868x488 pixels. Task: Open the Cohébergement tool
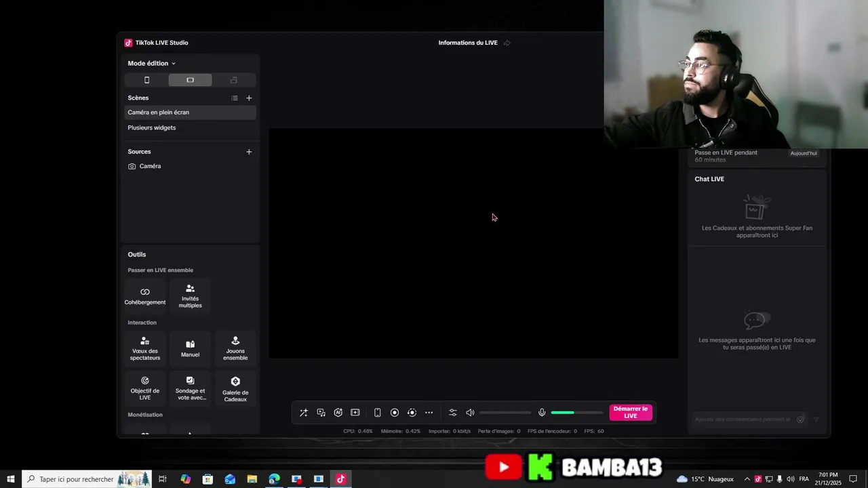[x=145, y=296]
